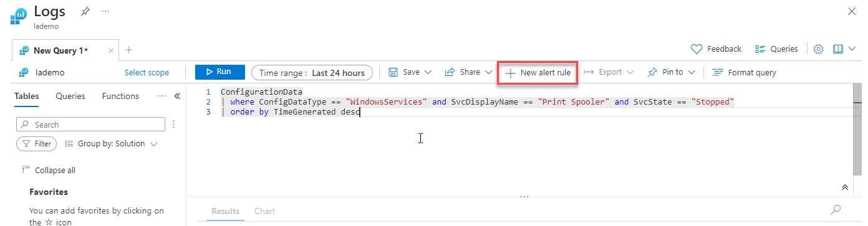
Task: Close the Logs blade
Action: [852, 11]
